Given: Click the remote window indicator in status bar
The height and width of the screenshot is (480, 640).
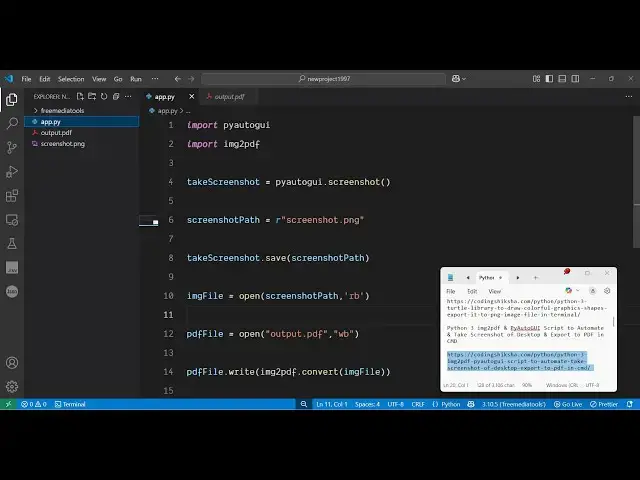Looking at the screenshot, I should (8, 404).
